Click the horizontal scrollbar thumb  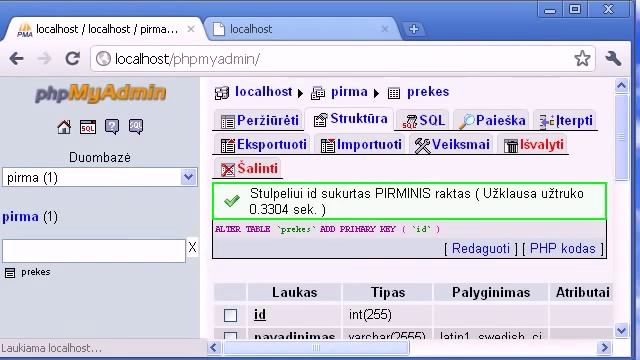pyautogui.click(x=316, y=348)
